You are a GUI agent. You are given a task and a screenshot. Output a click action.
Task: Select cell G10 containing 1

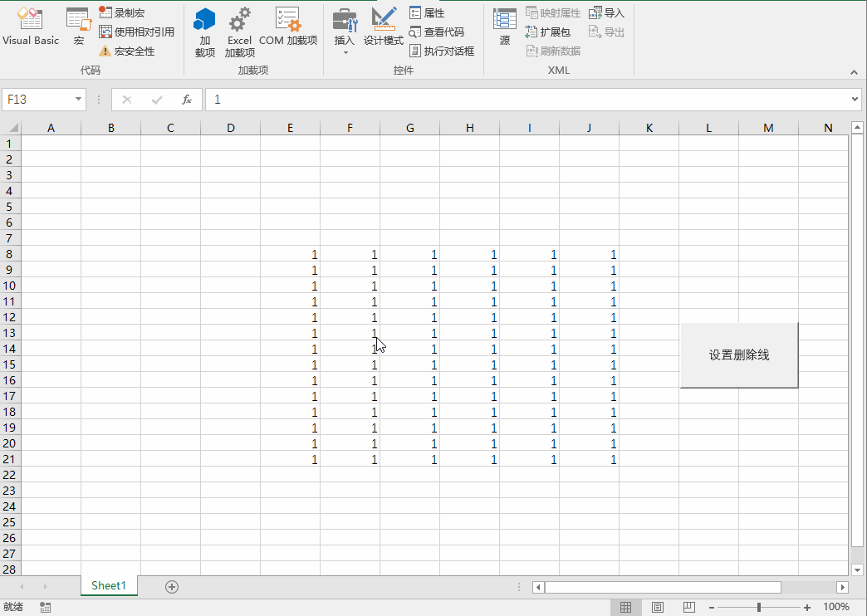click(x=409, y=286)
